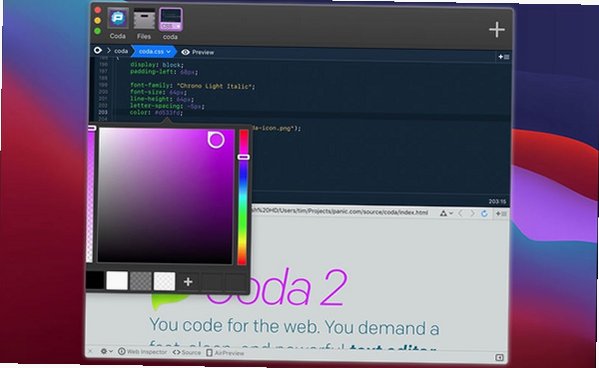Select the coda CSS document tab thumbnail
599x368 pixels.
tap(170, 19)
